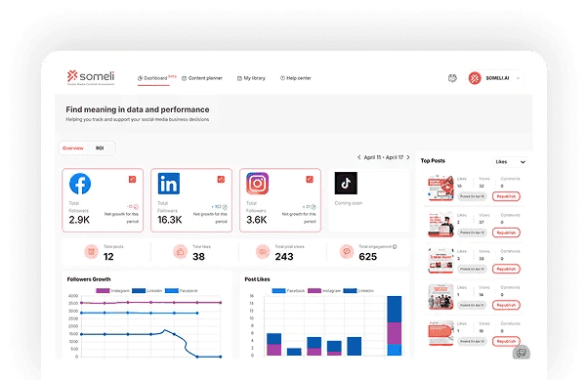588x380 pixels.
Task: Republish the post with 26 views
Action: click(x=506, y=269)
